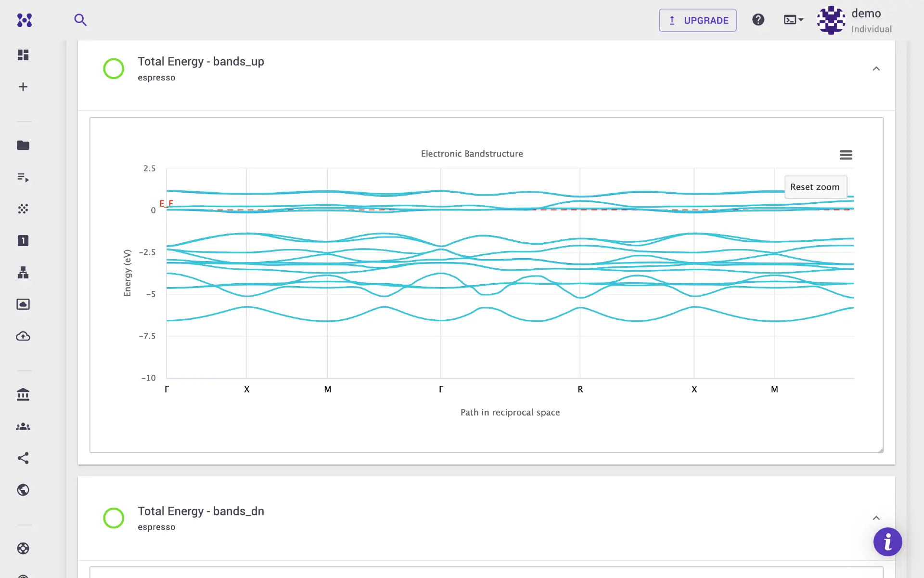
Task: Create a new entity with the plus icon
Action: pos(23,86)
